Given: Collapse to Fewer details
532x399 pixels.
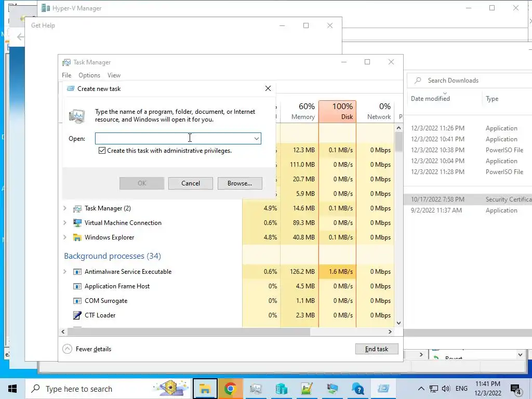Looking at the screenshot, I should [x=87, y=349].
